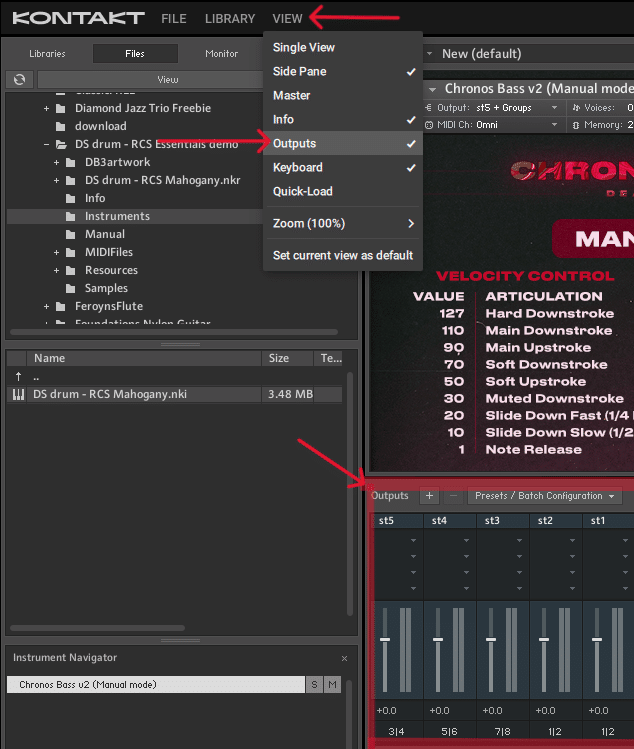Toggle Outputs option in View menu
The height and width of the screenshot is (749, 634).
pyautogui.click(x=343, y=143)
